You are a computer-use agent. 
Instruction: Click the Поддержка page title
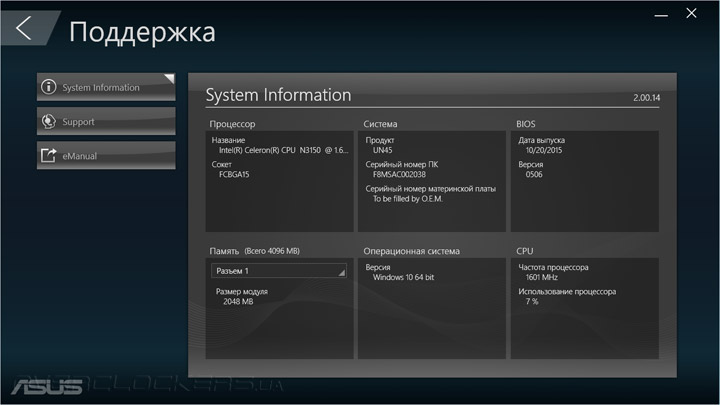[142, 33]
